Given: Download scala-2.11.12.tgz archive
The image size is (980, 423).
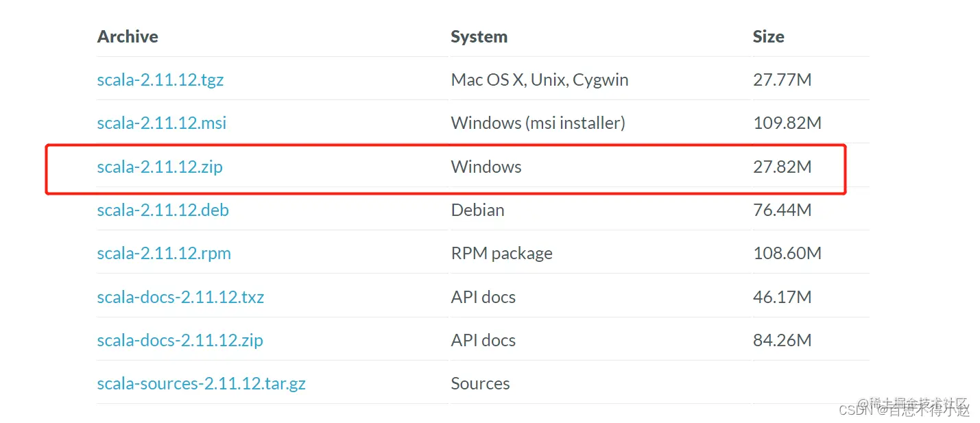Looking at the screenshot, I should click(160, 80).
